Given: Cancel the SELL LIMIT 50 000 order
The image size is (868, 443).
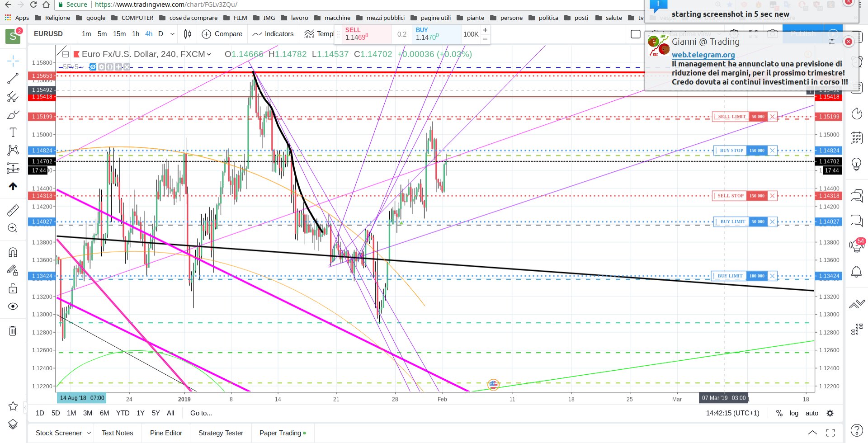Looking at the screenshot, I should (773, 117).
